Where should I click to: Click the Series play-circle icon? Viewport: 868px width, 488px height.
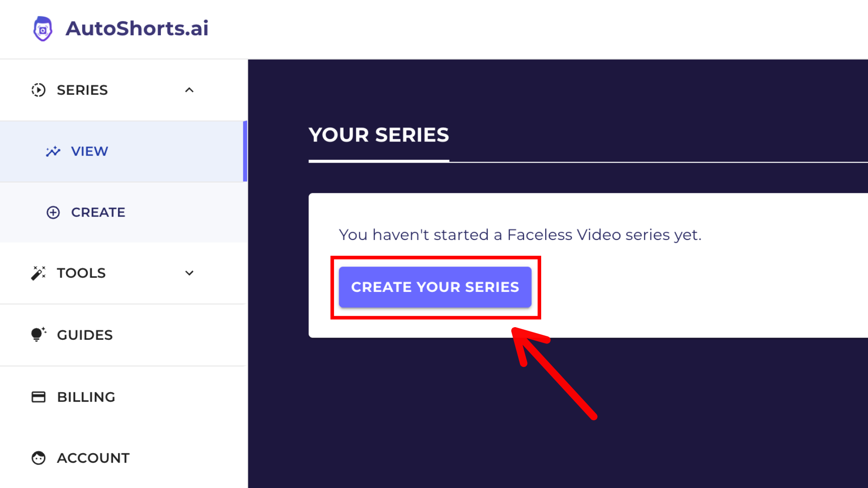click(x=38, y=90)
